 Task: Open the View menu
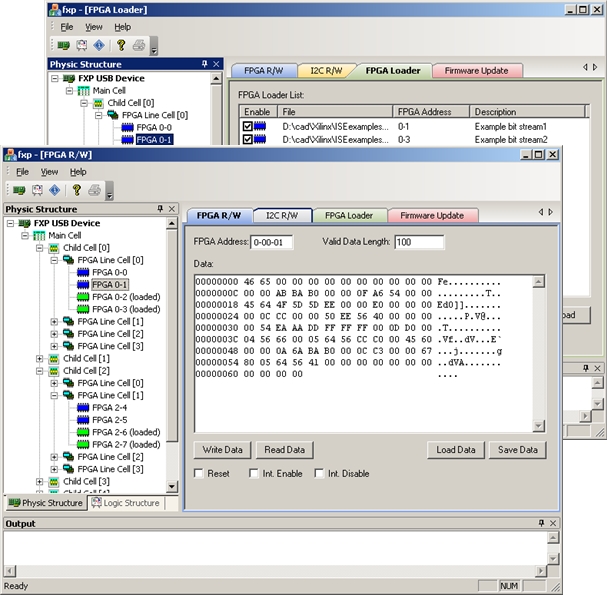click(x=49, y=172)
